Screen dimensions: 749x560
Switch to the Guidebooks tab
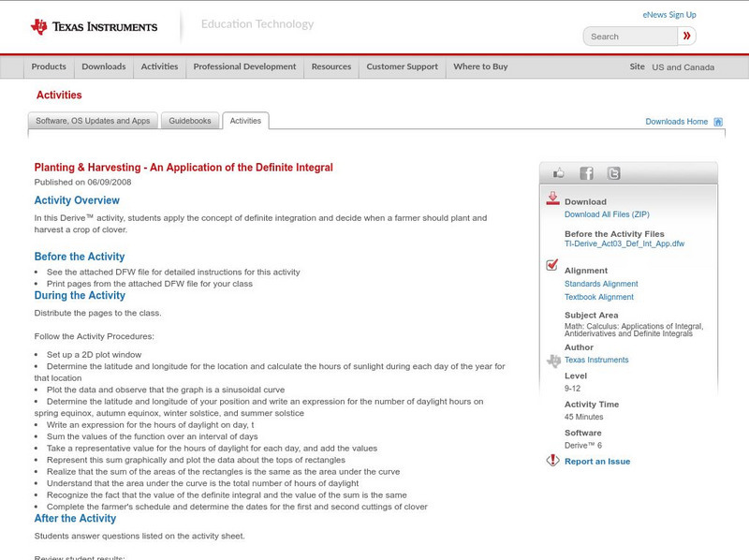(x=191, y=121)
